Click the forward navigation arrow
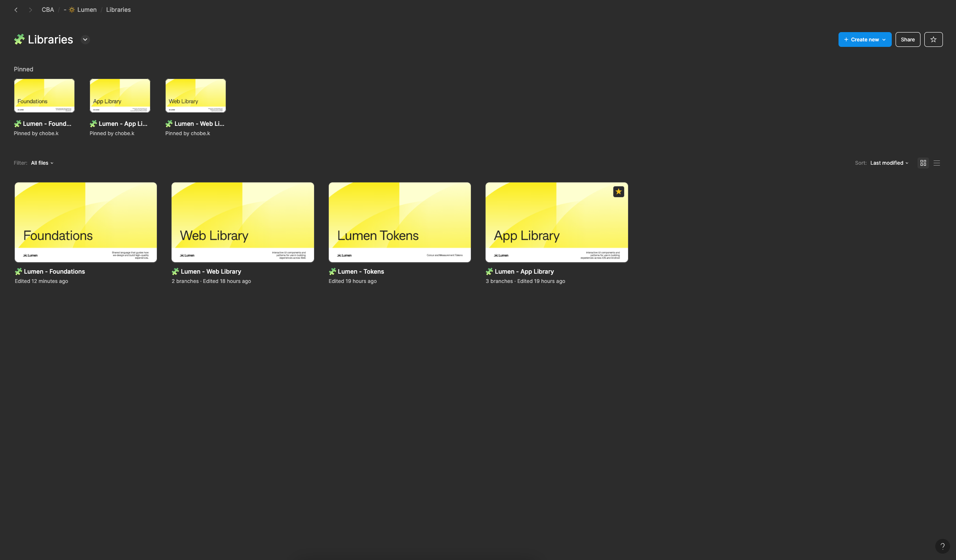Image resolution: width=956 pixels, height=560 pixels. 30,10
